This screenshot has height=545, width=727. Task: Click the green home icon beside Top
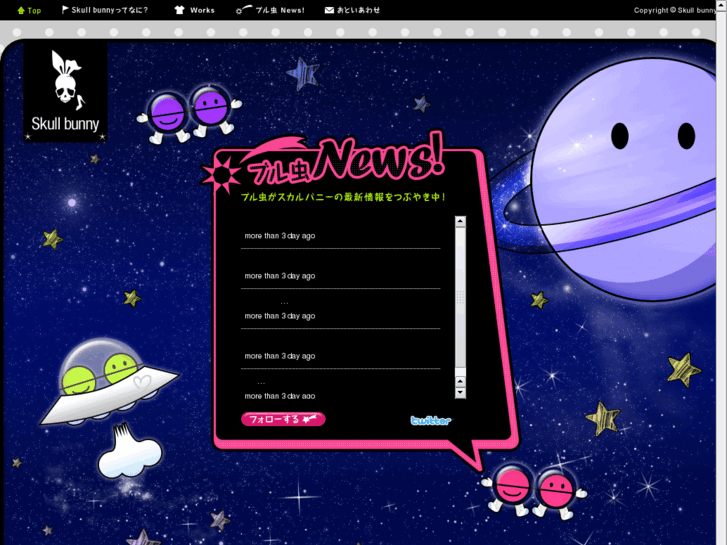21,10
